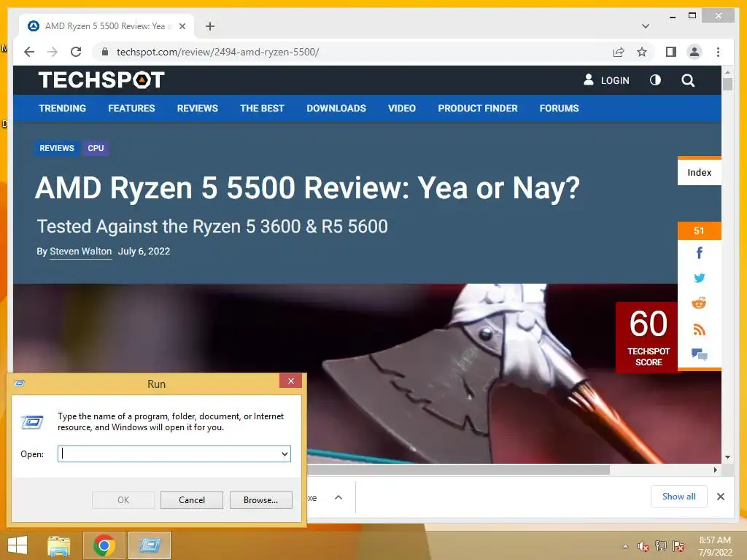
Task: Click the Run taskbar icon
Action: point(150,545)
